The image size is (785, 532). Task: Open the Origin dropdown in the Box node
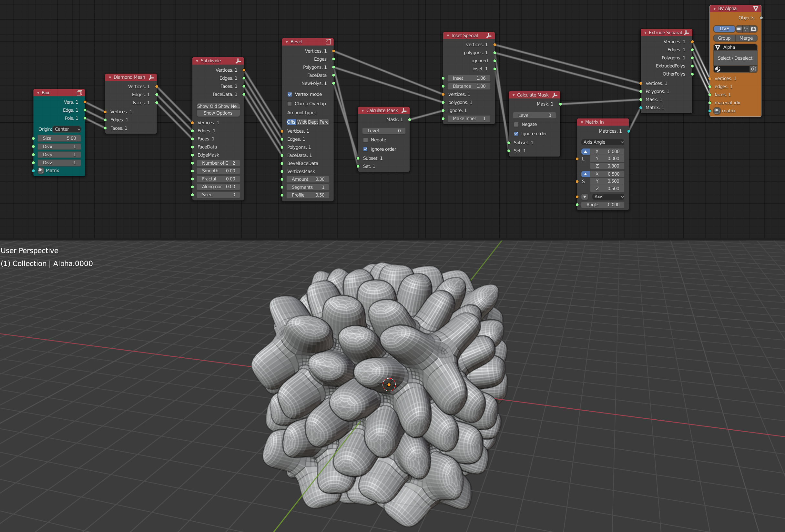pos(66,129)
